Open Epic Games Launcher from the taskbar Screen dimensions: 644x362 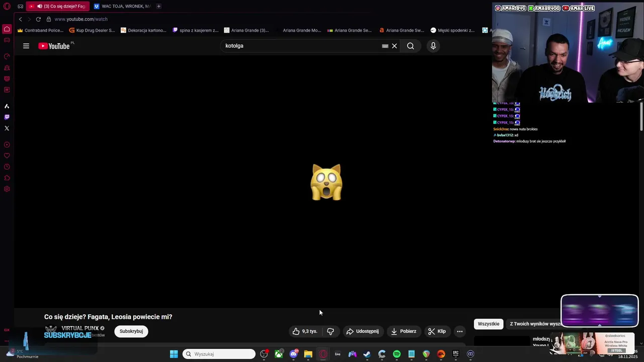456,354
